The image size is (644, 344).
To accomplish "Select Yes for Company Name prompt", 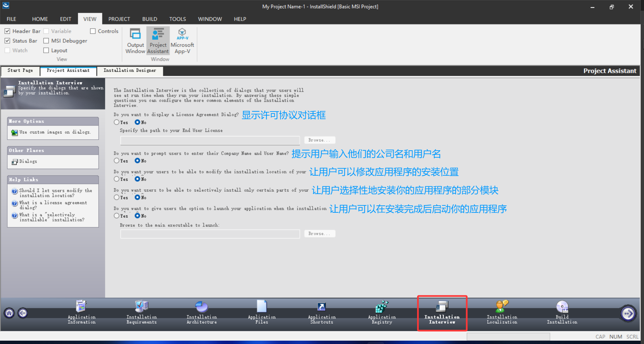I will (x=116, y=161).
